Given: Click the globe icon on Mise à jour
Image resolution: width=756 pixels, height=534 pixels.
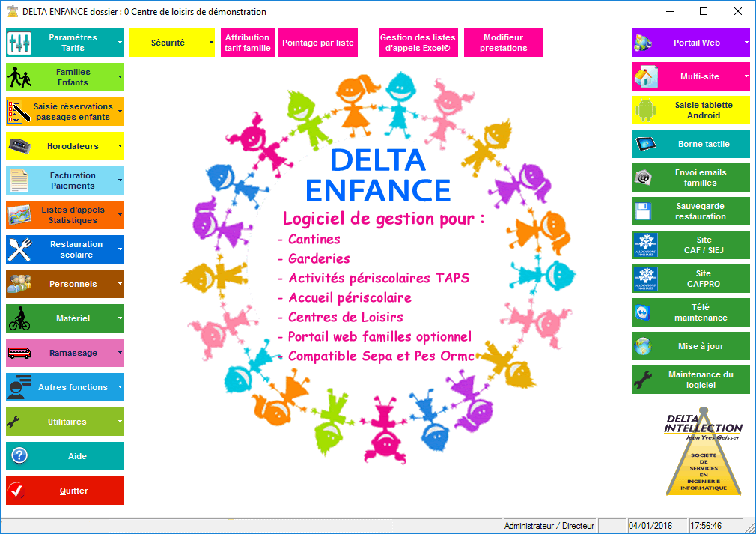Looking at the screenshot, I should pyautogui.click(x=644, y=346).
